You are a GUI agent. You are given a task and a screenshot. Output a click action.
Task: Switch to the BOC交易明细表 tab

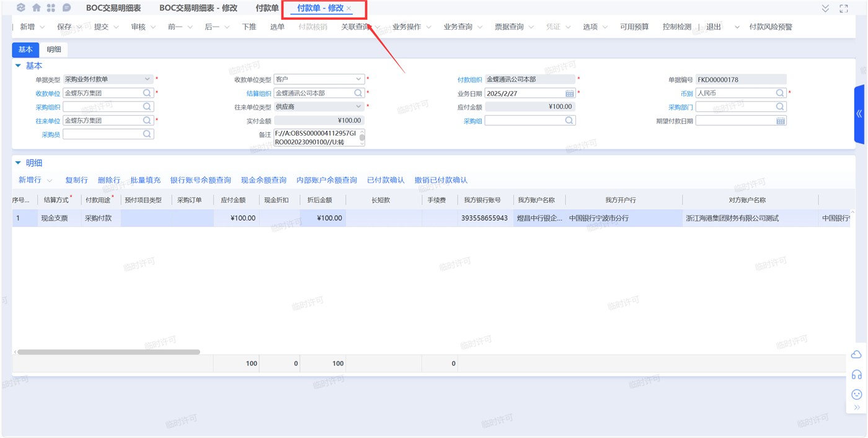click(113, 8)
